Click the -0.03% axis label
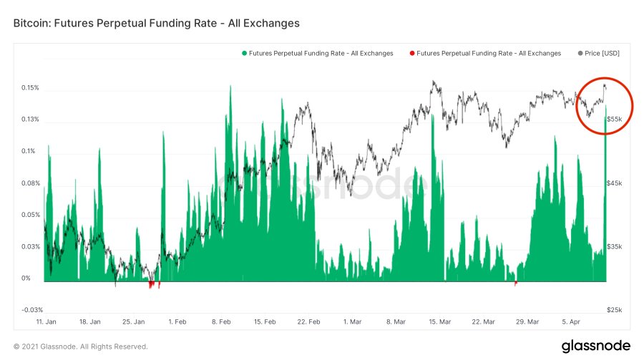The width and height of the screenshot is (644, 363). point(32,310)
